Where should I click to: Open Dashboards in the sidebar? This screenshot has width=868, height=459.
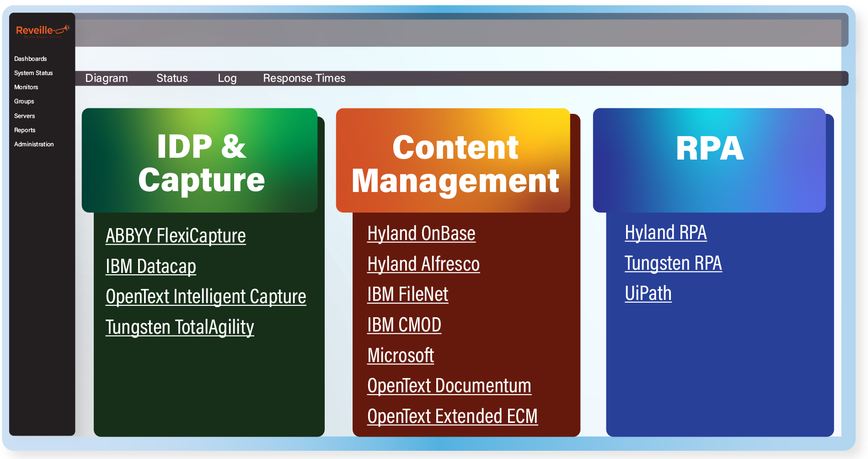click(x=30, y=59)
